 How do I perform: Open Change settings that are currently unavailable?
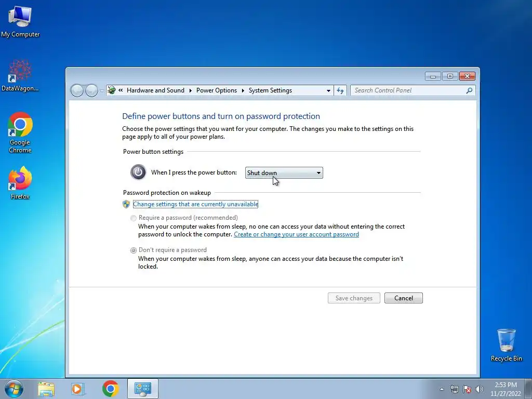tap(195, 204)
